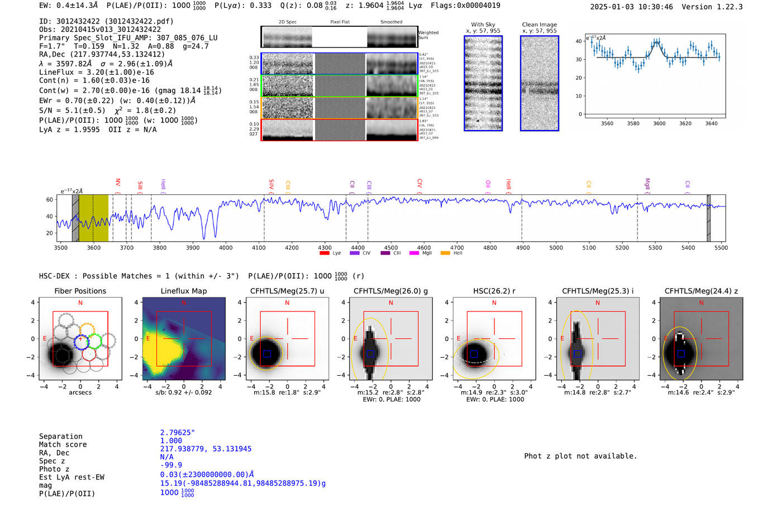
Task: Select the Weighted Sum 2D spectrum row
Action: coord(339,37)
